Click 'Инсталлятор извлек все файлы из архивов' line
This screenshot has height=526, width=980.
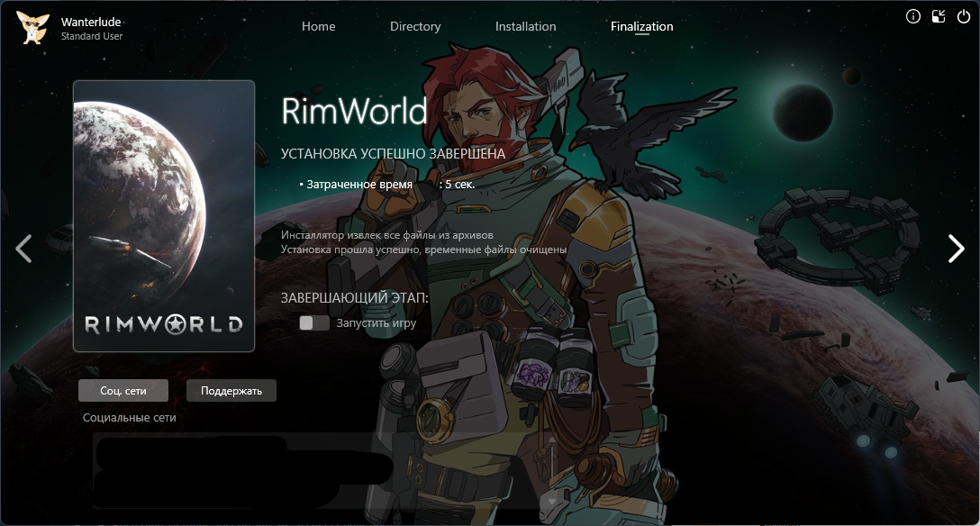click(x=387, y=235)
